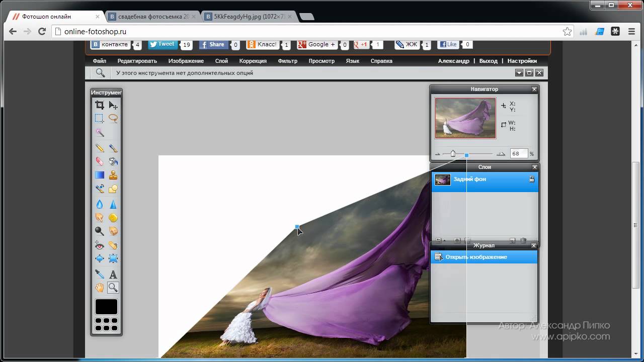Open the Редактировать menu

[x=137, y=61]
